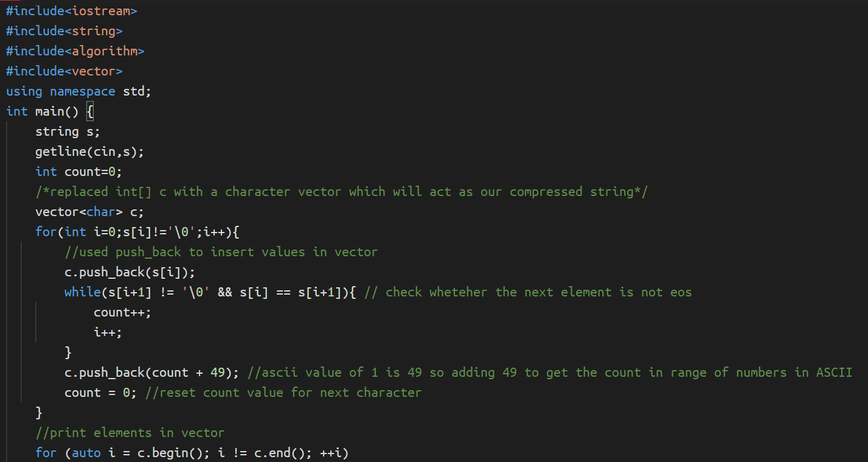Click the std identifier after namespace
The height and width of the screenshot is (462, 868).
tap(133, 91)
